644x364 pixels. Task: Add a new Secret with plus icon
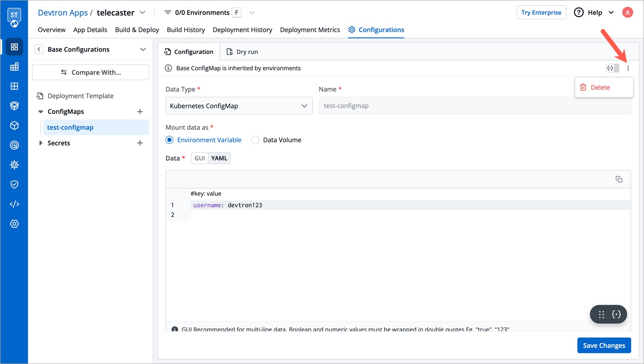[140, 143]
